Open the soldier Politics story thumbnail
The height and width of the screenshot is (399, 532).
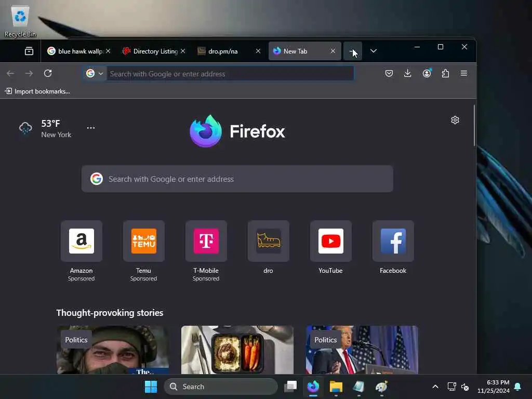pyautogui.click(x=113, y=350)
